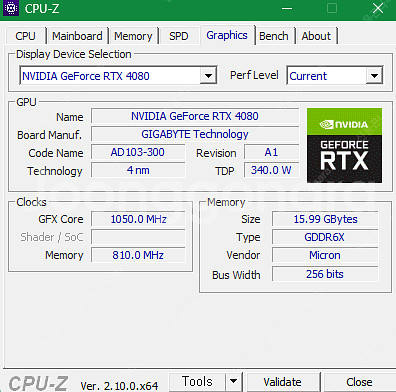Click the 15.99 GBytes memory size value
Image resolution: width=396 pixels, height=392 pixels.
click(x=325, y=219)
